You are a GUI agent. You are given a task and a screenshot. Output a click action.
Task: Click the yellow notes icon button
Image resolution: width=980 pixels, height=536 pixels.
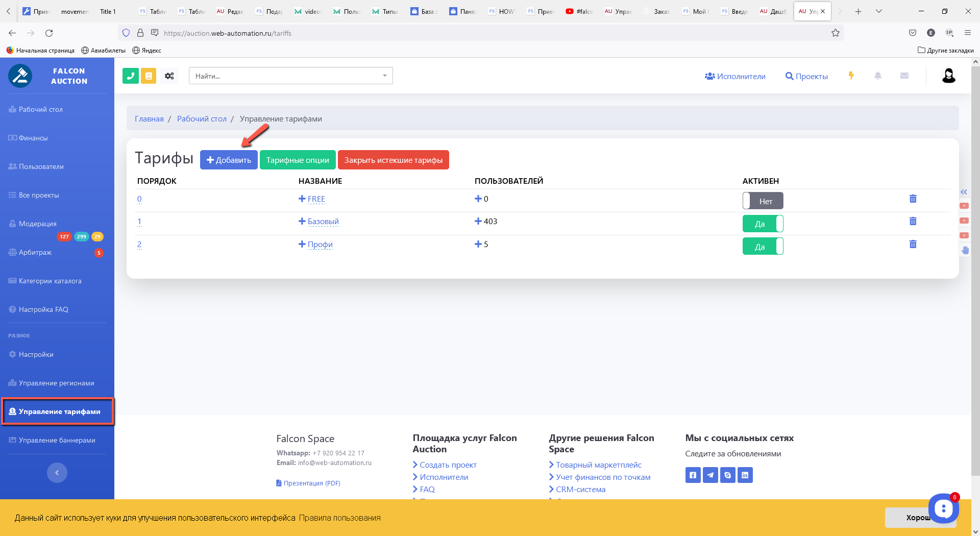pyautogui.click(x=149, y=76)
